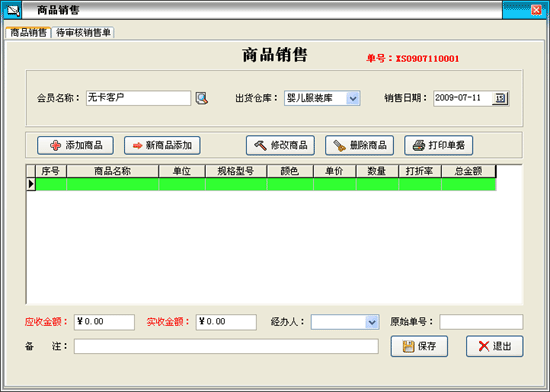Viewport: 550px width, 392px height.
Task: Click the 保存 floppy disk button
Action: coord(419,346)
